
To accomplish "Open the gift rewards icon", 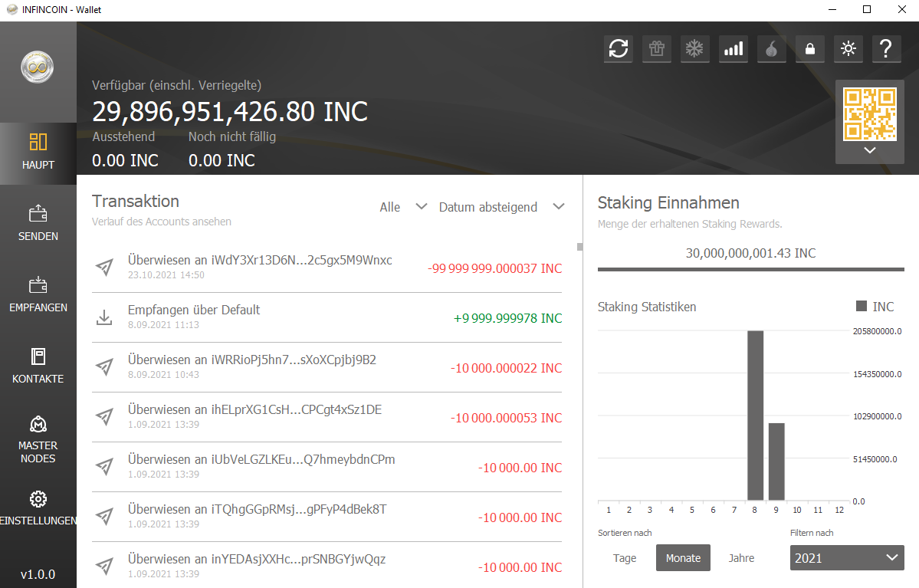I will click(657, 49).
